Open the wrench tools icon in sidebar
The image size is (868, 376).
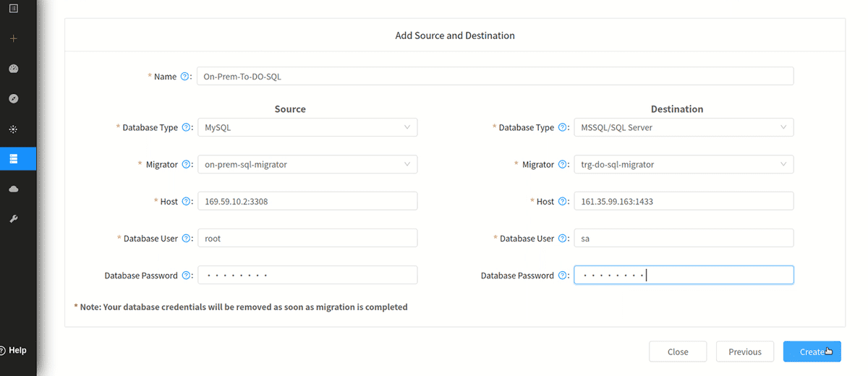pyautogui.click(x=13, y=218)
